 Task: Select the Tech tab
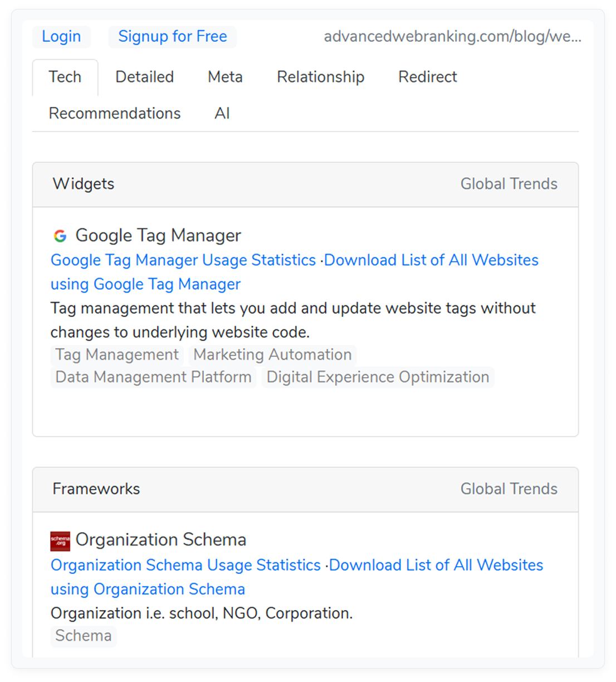[65, 77]
